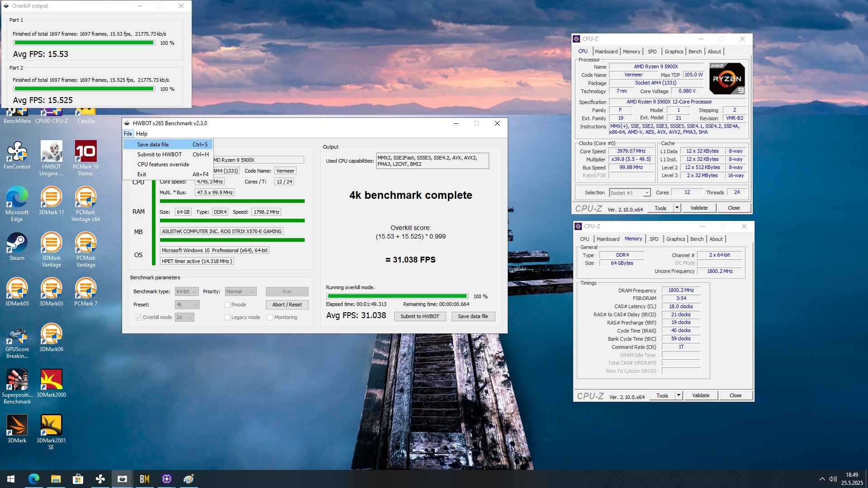Open Microsoft Store from the taskbar
868x488 pixels.
[x=78, y=479]
